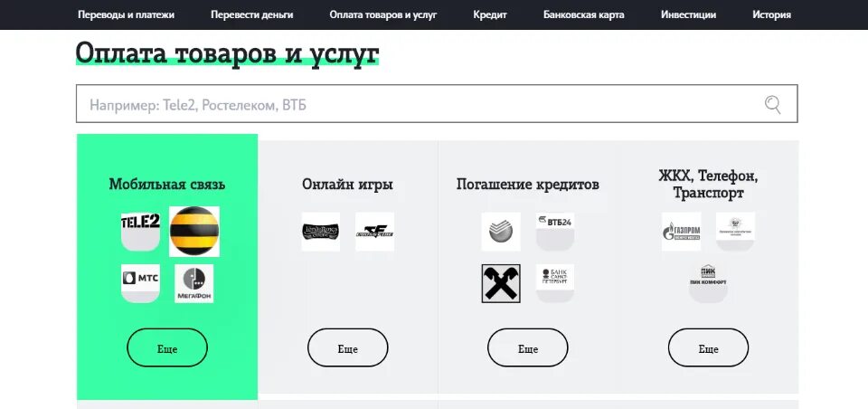The height and width of the screenshot is (409, 868).
Task: Choose the Raiffeisen crossed-keys logo
Action: pyautogui.click(x=501, y=283)
